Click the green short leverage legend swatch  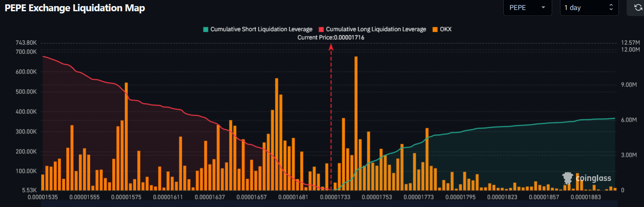click(x=206, y=29)
